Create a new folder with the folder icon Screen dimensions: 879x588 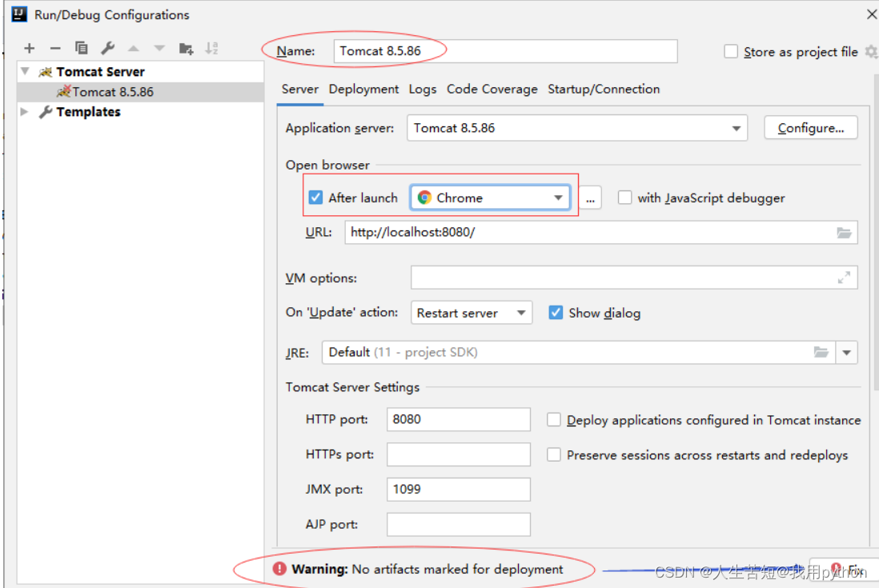point(186,49)
